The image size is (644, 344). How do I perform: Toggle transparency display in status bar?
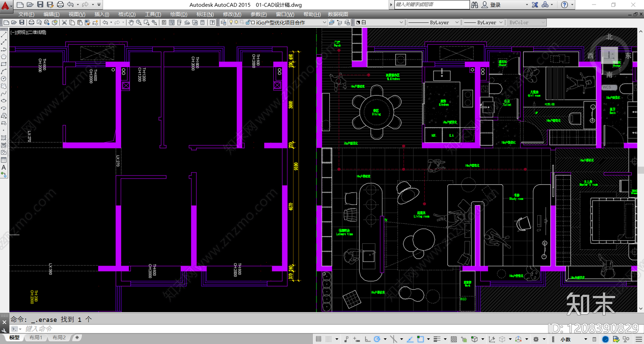[x=454, y=339]
